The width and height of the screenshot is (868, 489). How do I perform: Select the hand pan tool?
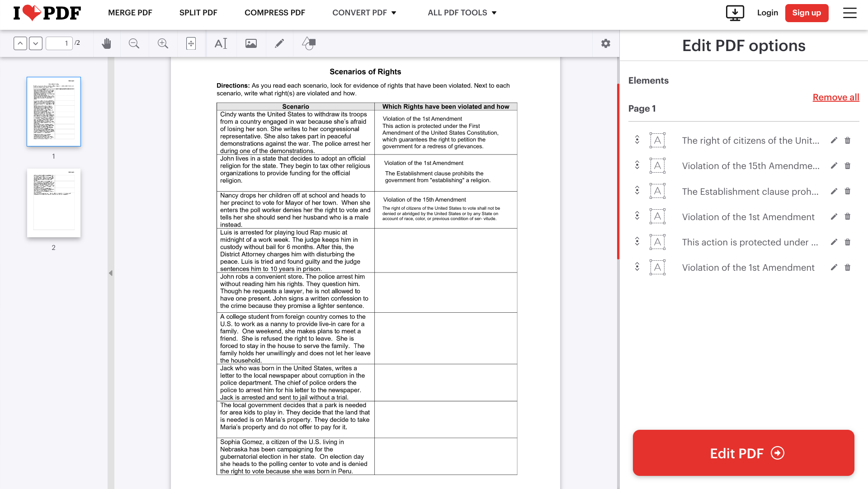point(107,43)
